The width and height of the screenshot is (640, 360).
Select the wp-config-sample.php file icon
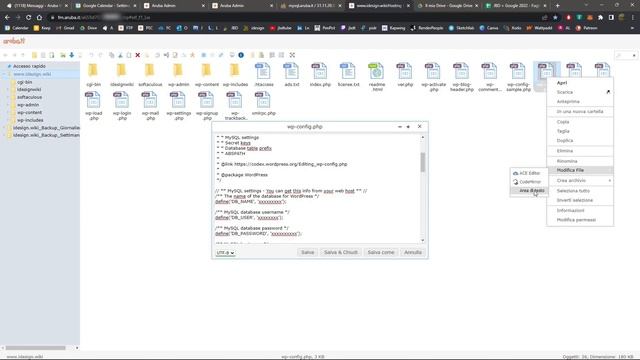(518, 71)
